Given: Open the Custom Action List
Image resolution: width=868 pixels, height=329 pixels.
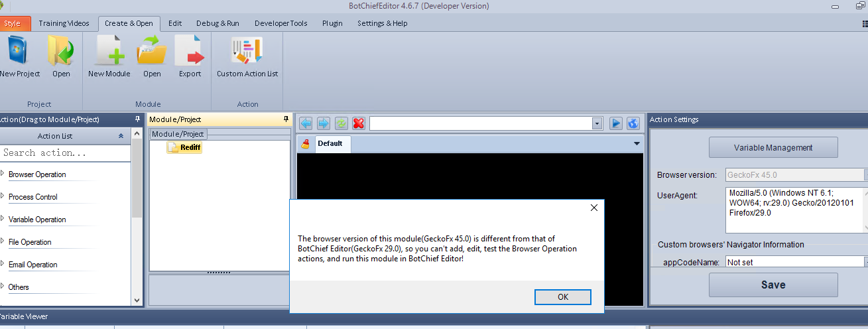Looking at the screenshot, I should [247, 51].
